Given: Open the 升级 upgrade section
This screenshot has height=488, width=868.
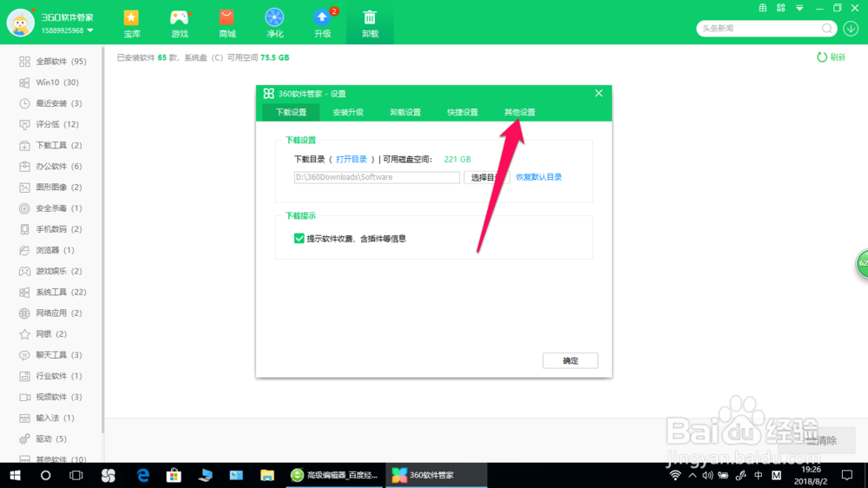Looking at the screenshot, I should 323,23.
